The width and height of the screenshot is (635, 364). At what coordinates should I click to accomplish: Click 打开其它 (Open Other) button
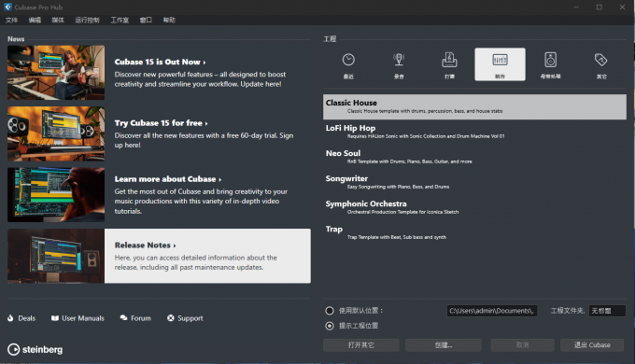(361, 345)
